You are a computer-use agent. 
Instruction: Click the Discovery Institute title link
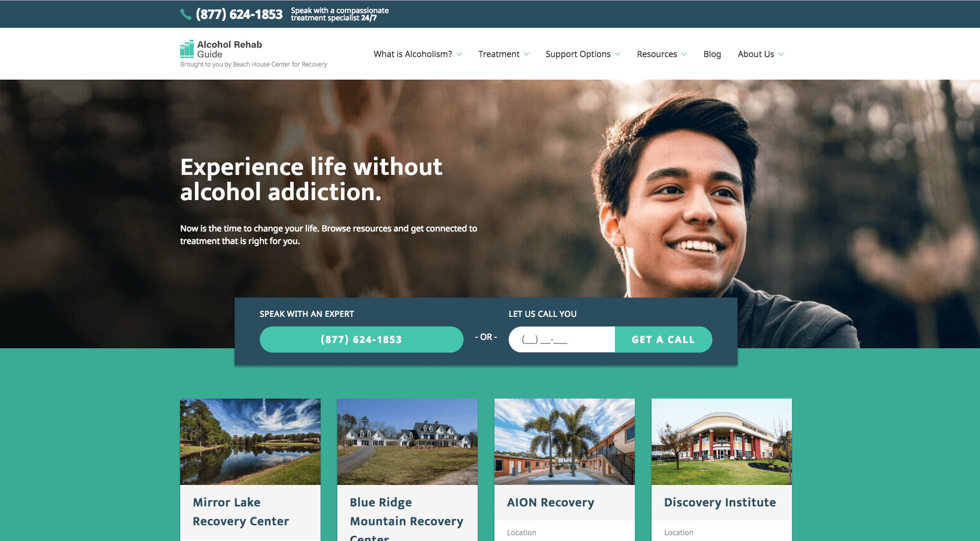pyautogui.click(x=720, y=502)
